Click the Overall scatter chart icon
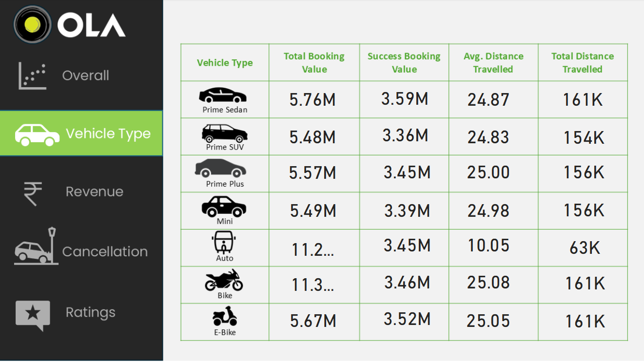 pos(32,76)
